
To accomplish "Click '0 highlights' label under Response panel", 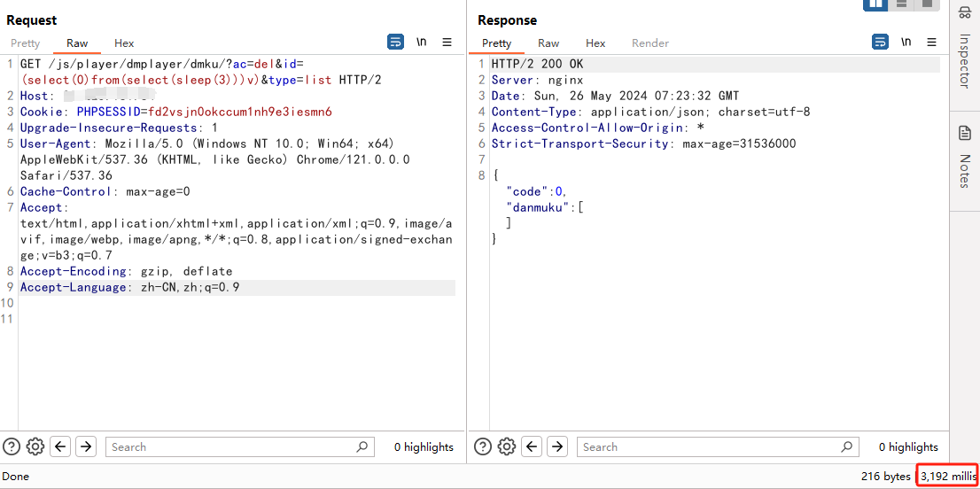I will (908, 447).
